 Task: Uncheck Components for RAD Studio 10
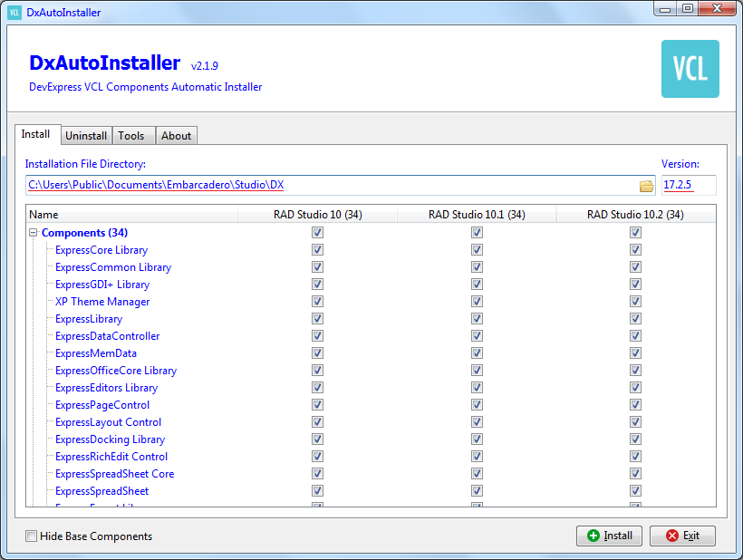317,233
